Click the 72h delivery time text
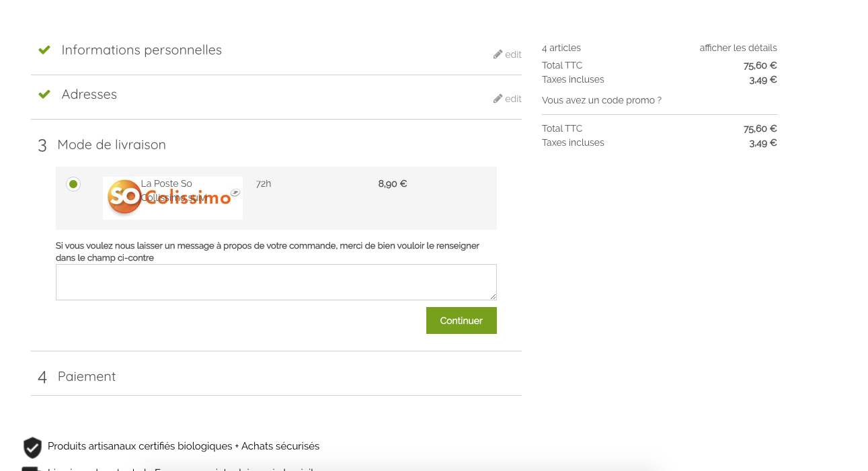The width and height of the screenshot is (868, 471). pos(264,184)
